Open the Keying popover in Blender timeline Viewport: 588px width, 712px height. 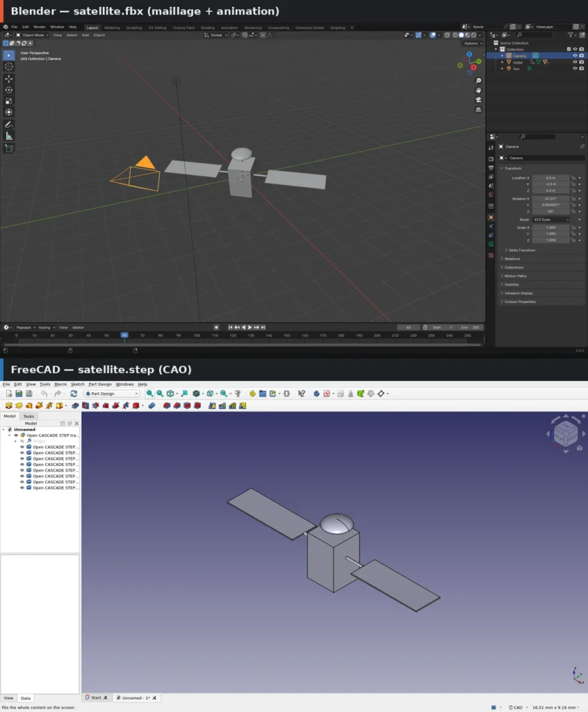click(x=47, y=327)
